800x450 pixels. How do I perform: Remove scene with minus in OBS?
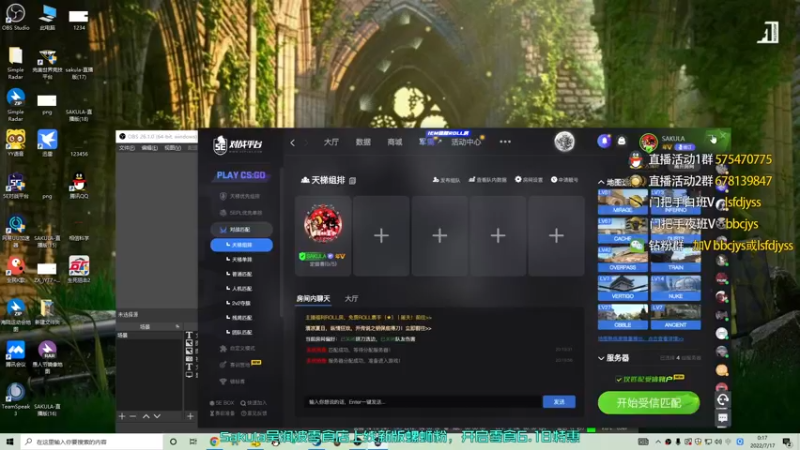(133, 416)
